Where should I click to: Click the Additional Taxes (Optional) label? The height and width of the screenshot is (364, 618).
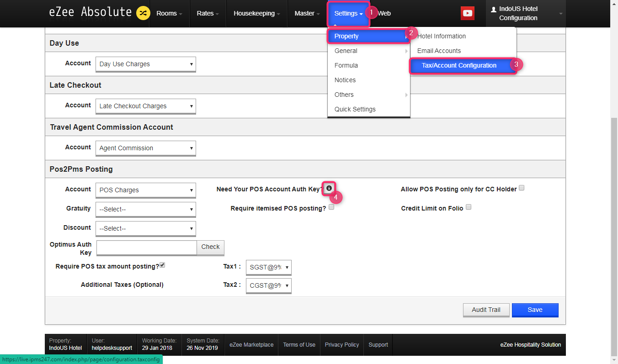point(122,285)
